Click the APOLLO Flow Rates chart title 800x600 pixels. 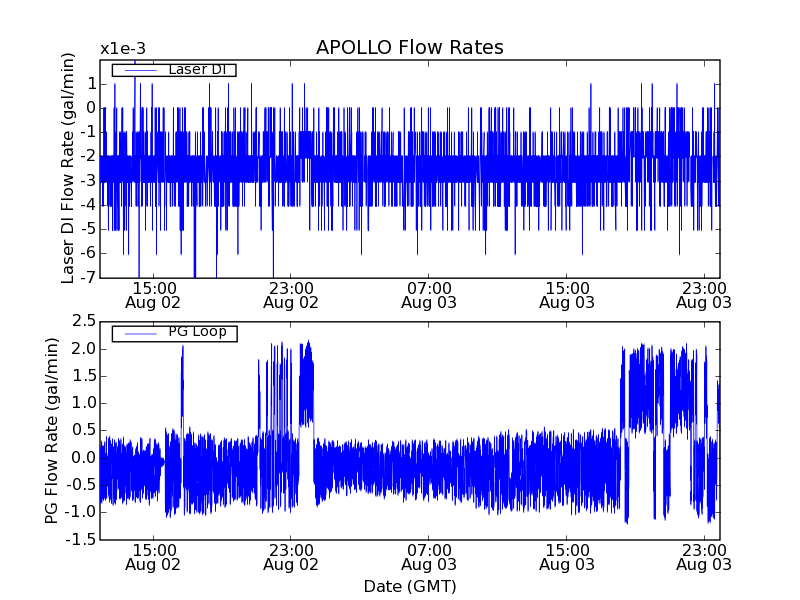tap(409, 48)
